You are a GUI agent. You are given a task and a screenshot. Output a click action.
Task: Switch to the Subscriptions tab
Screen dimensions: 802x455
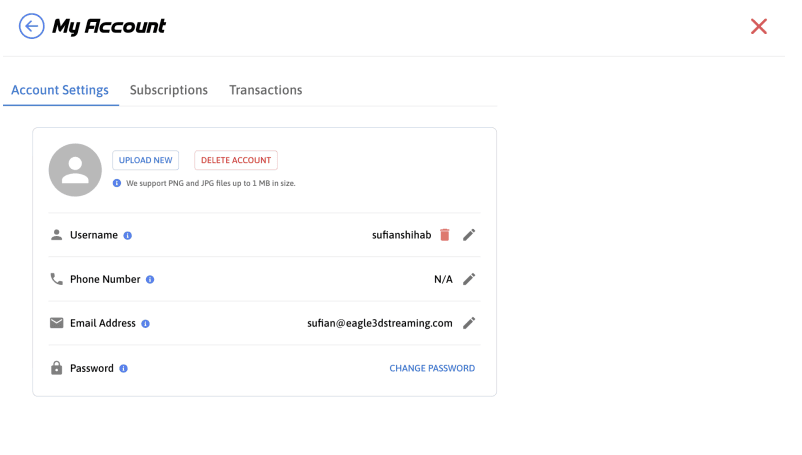tap(169, 90)
